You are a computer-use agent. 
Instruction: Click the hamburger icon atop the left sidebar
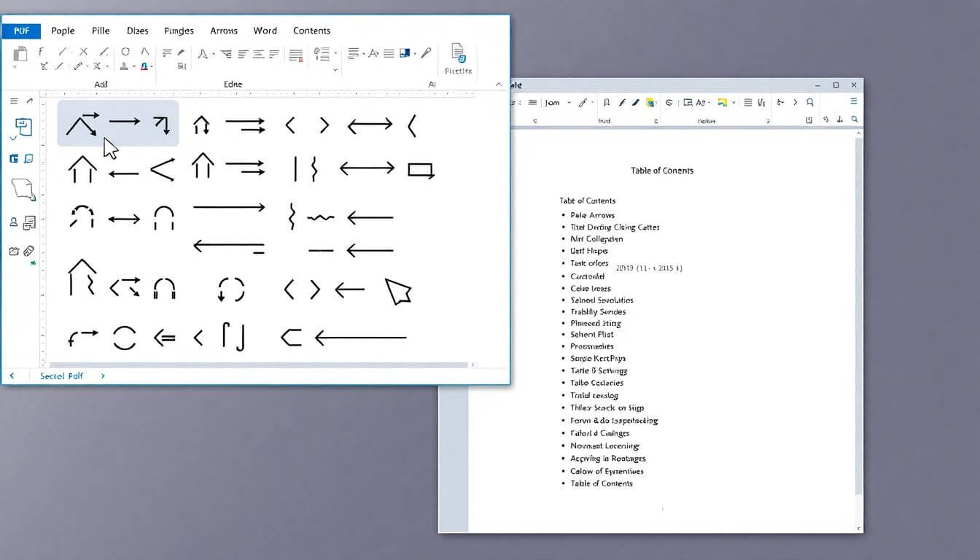click(14, 101)
